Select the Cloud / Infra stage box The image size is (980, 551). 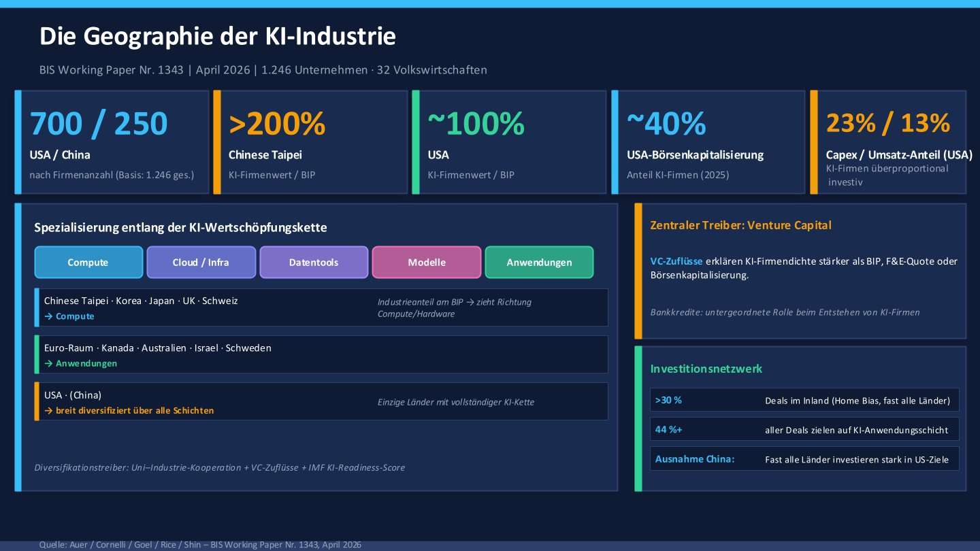point(201,263)
